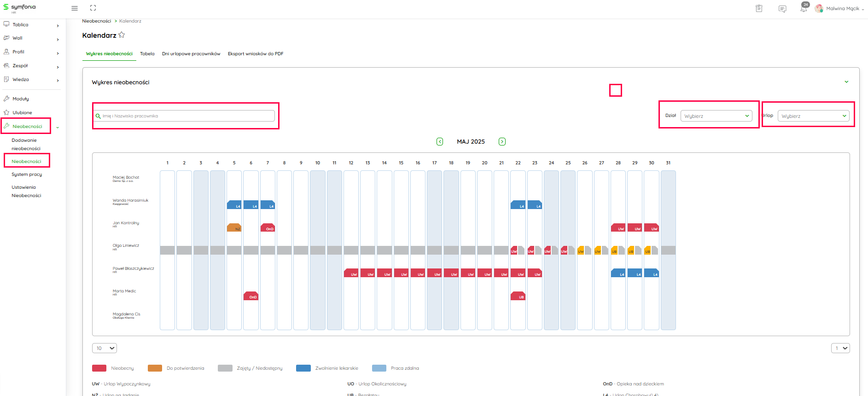Viewport: 868px width, 396px height.
Task: Go to previous month arrow
Action: tap(440, 142)
